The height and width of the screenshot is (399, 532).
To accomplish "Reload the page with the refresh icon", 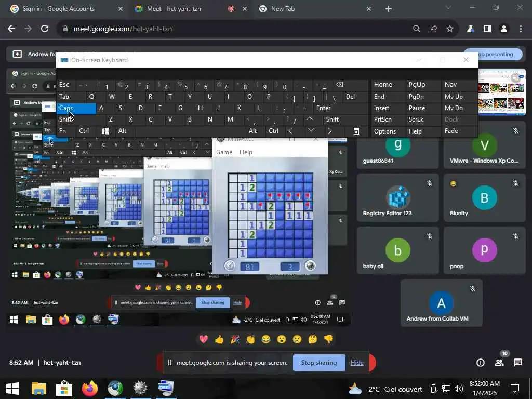I will (45, 29).
